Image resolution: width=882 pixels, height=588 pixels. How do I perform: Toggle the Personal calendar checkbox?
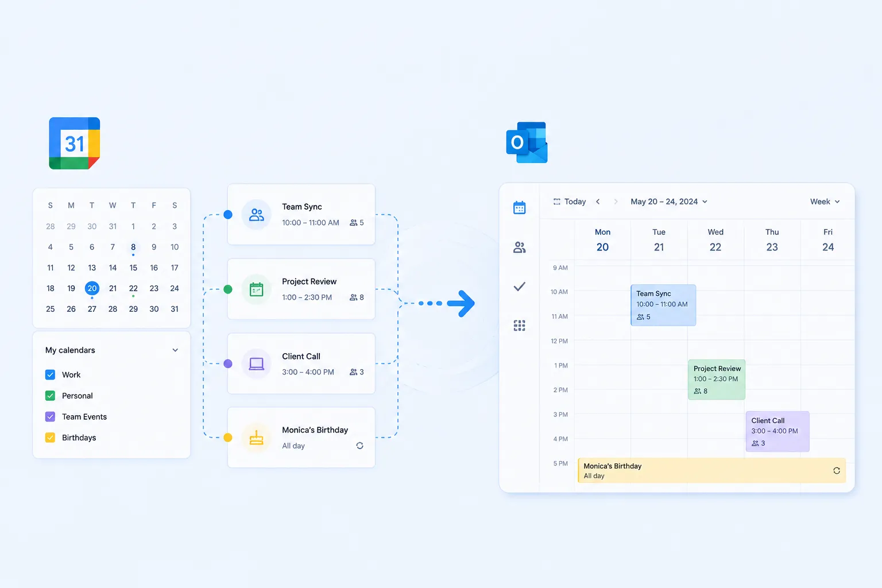[x=50, y=396]
